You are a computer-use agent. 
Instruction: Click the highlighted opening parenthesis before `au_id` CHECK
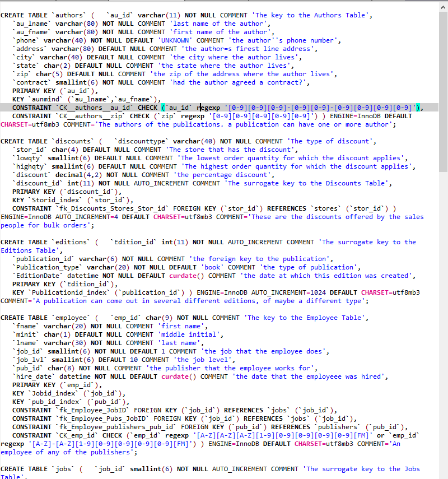[x=163, y=108]
